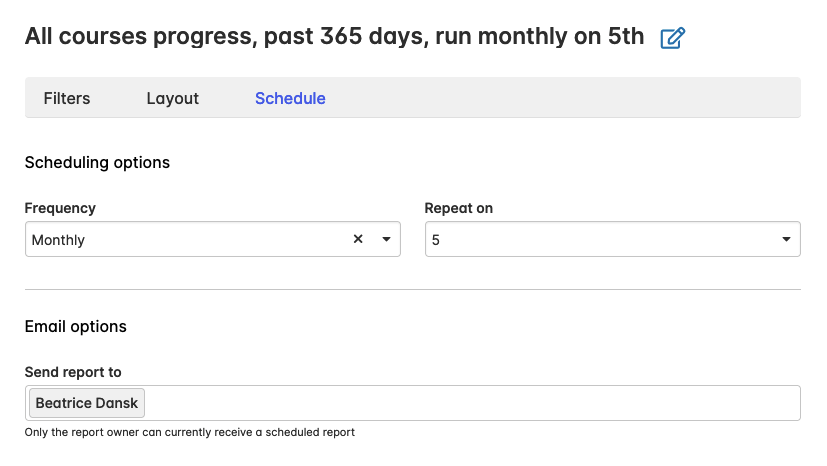Click the Scheduling options heading
The image size is (827, 466).
[x=97, y=162]
